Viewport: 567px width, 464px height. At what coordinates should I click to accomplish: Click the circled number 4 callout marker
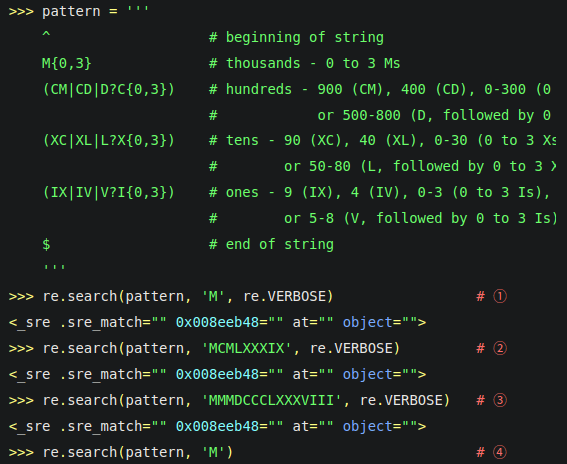(x=500, y=452)
